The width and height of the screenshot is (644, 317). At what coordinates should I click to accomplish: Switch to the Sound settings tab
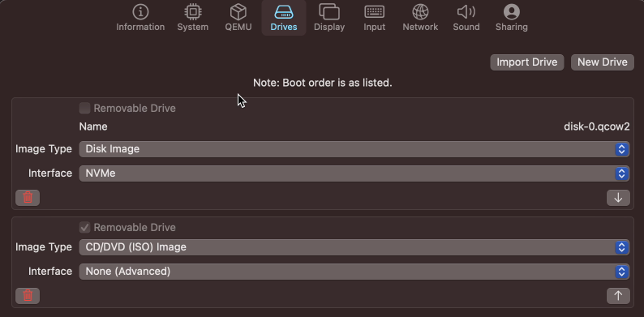tap(466, 19)
